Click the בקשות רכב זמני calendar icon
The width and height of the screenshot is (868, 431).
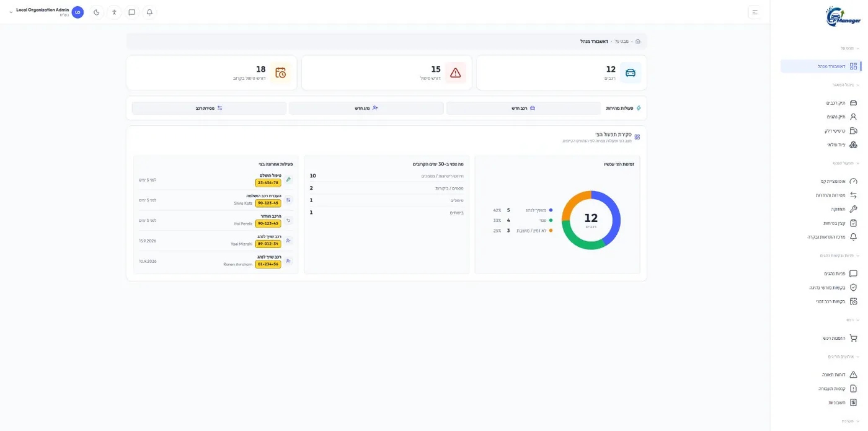tap(853, 301)
